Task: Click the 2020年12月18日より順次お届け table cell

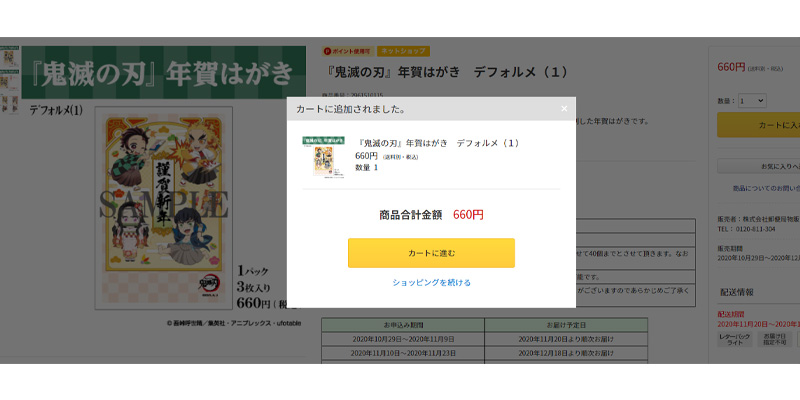Action: [x=566, y=353]
